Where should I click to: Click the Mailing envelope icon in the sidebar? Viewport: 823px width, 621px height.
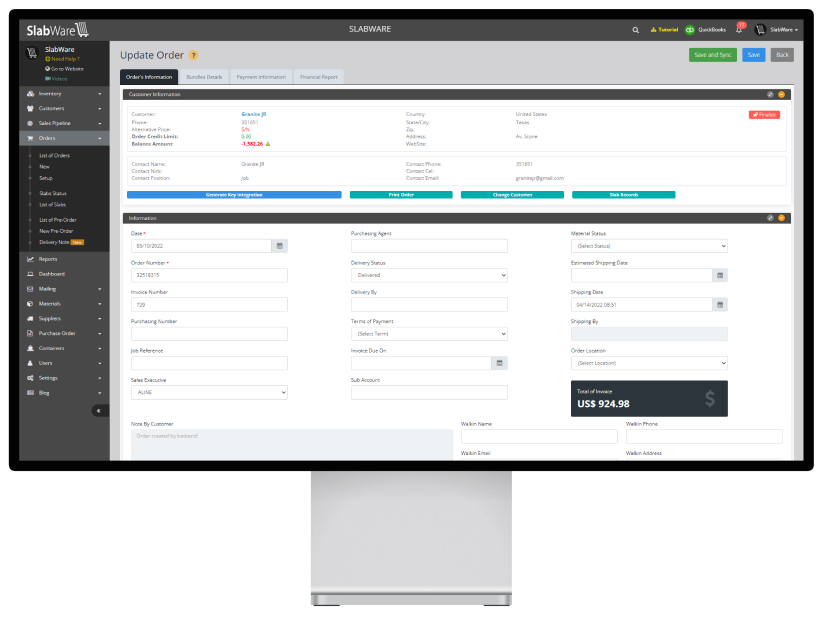coord(30,289)
